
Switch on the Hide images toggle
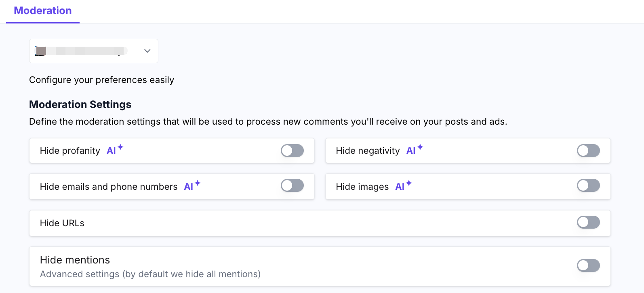pyautogui.click(x=588, y=185)
